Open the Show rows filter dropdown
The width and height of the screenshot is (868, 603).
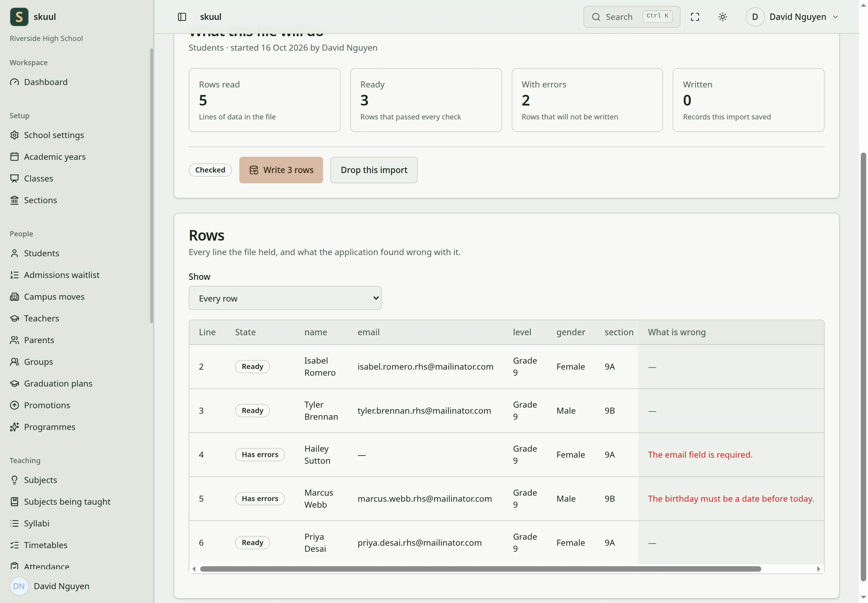(285, 298)
